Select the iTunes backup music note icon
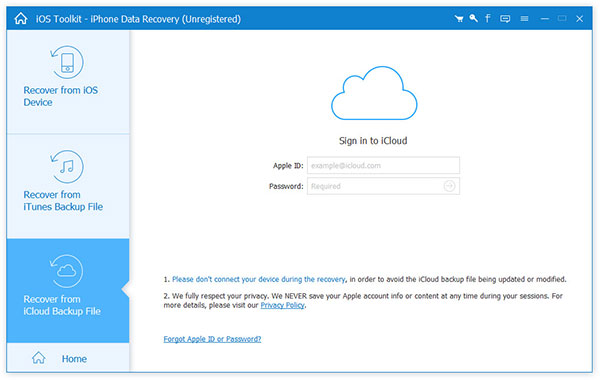 [67, 166]
